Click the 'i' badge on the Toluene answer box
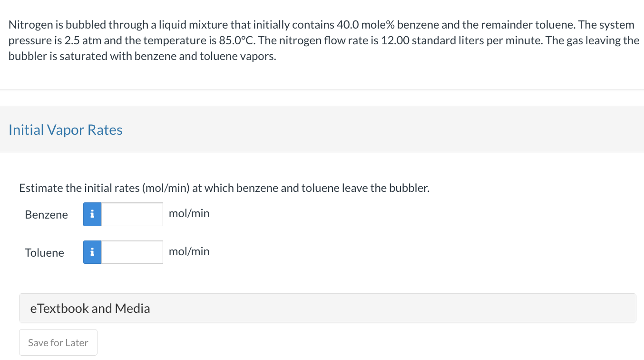Screen dimensions: 644x360 [x=92, y=252]
